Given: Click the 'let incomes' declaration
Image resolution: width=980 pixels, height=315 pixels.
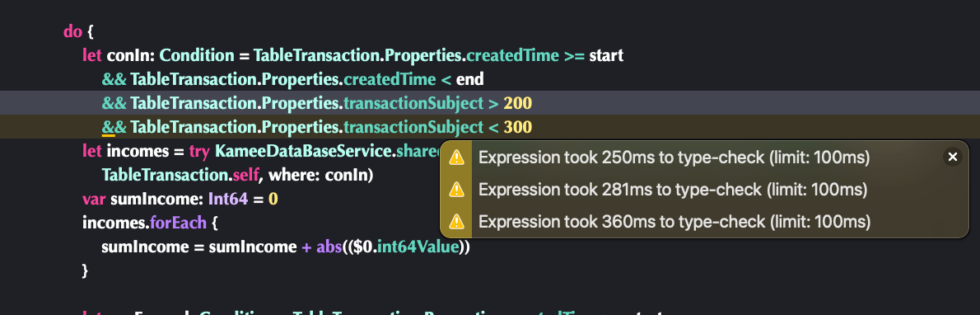Looking at the screenshot, I should click(x=126, y=152).
